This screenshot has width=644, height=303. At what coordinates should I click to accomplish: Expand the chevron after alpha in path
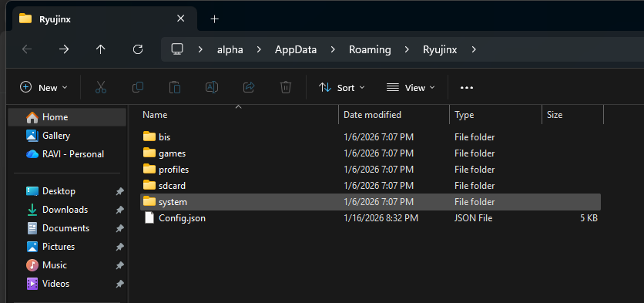click(x=259, y=50)
